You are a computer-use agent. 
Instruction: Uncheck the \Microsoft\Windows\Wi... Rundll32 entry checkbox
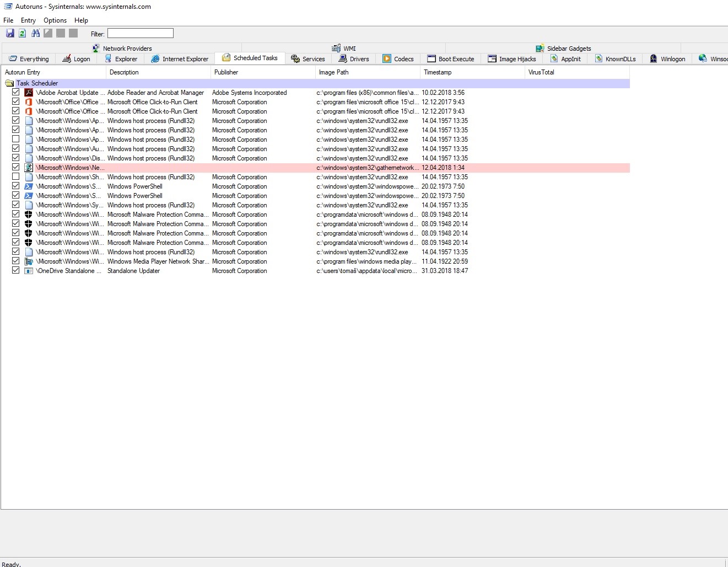click(15, 252)
